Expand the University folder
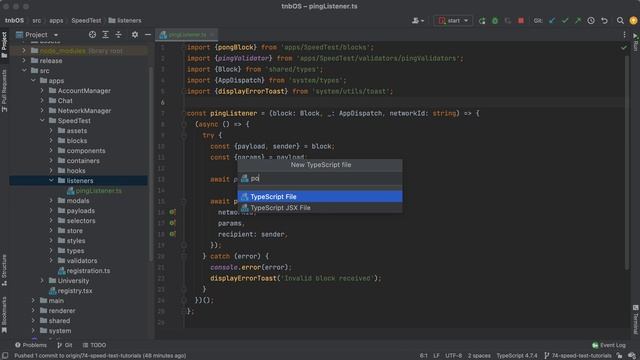The image size is (640, 360). tap(42, 280)
